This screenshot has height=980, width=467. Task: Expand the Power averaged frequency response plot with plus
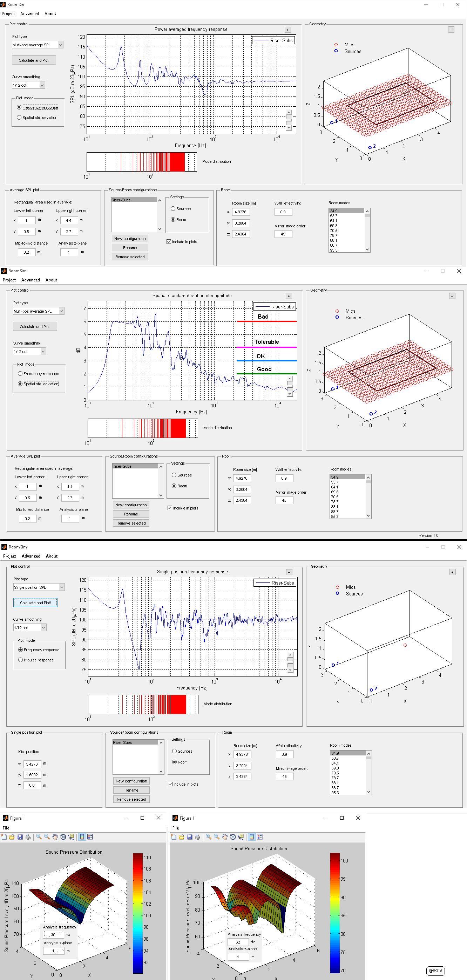[287, 30]
